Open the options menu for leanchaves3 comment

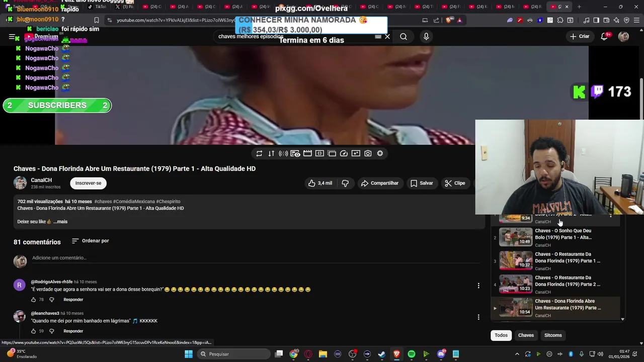tap(478, 317)
